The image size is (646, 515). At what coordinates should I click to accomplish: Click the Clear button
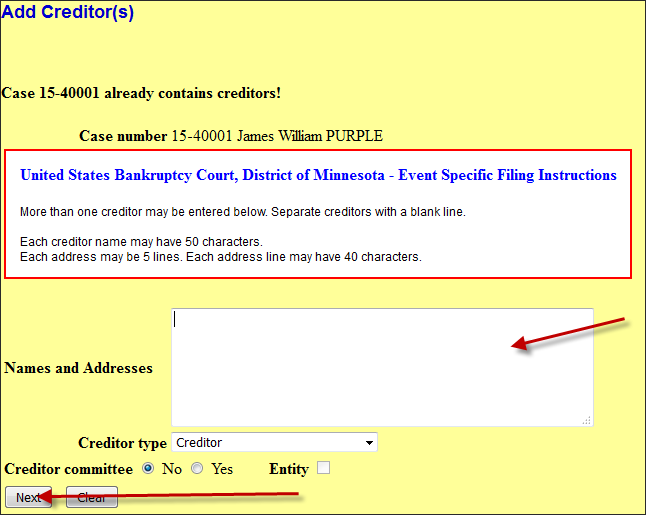pyautogui.click(x=92, y=497)
